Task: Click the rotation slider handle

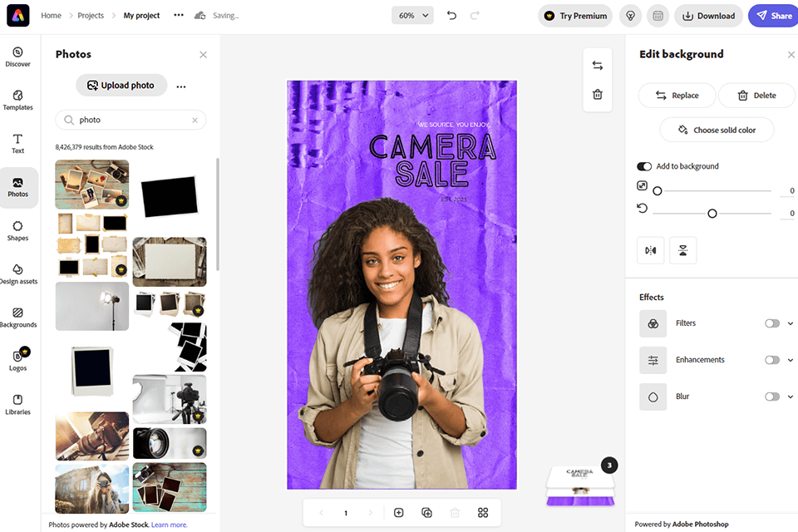Action: click(712, 214)
